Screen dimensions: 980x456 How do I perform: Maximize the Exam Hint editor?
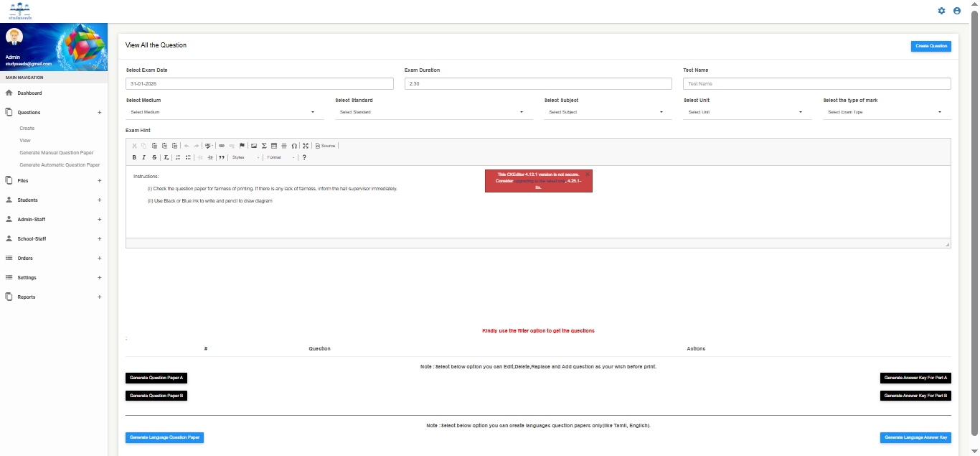(x=306, y=146)
